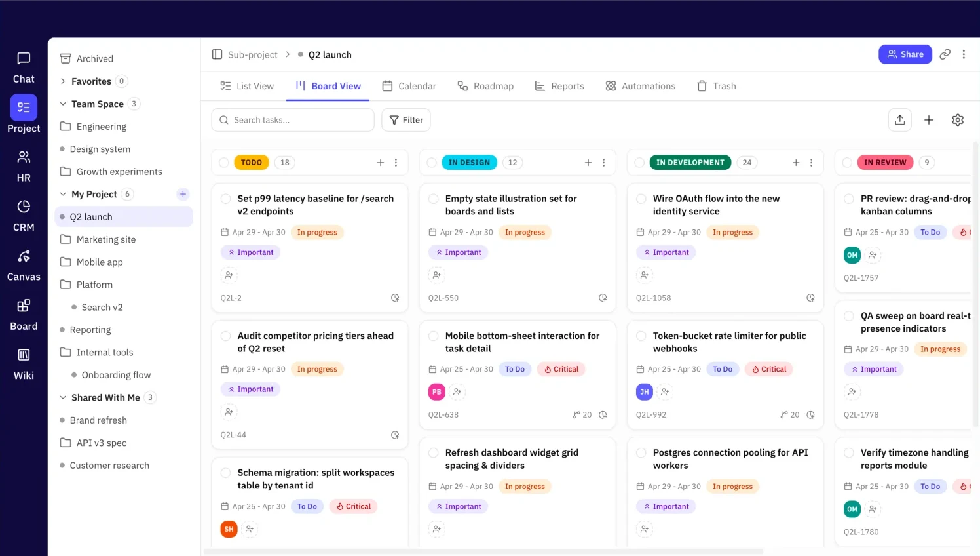This screenshot has height=556, width=980.
Task: Switch to Roadmap tab
Action: tap(485, 86)
